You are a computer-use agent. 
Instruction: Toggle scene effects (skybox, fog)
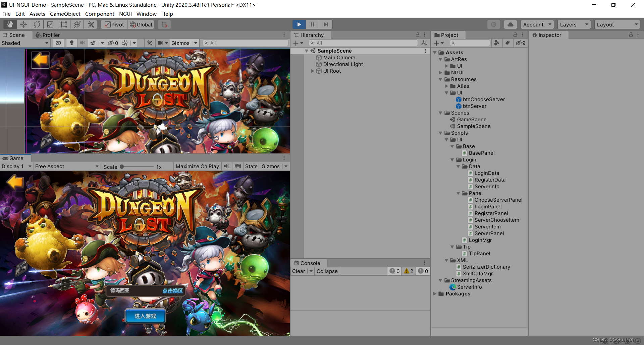pyautogui.click(x=93, y=43)
